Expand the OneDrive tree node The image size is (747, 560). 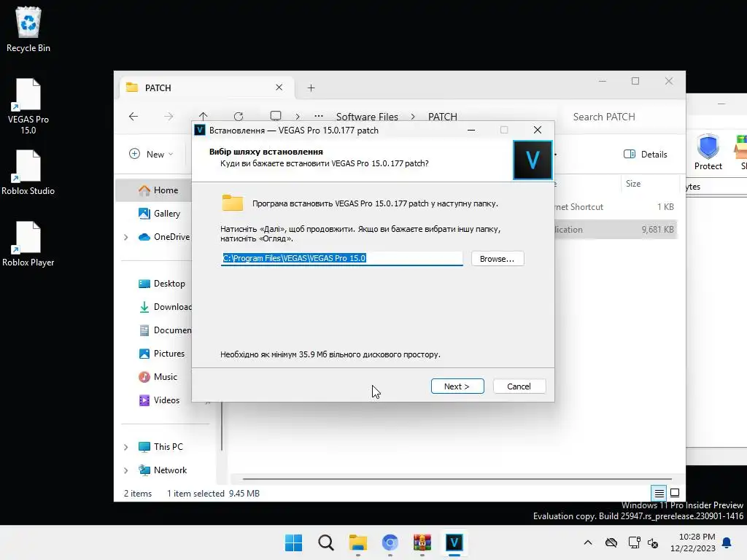click(x=125, y=237)
